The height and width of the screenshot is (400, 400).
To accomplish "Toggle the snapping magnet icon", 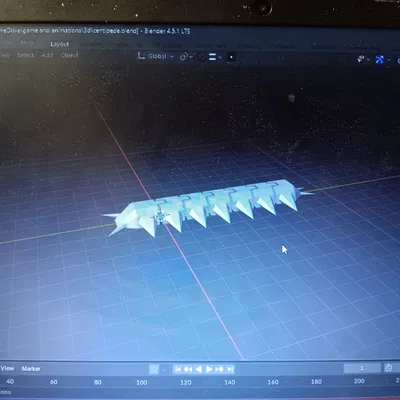I will 202,57.
